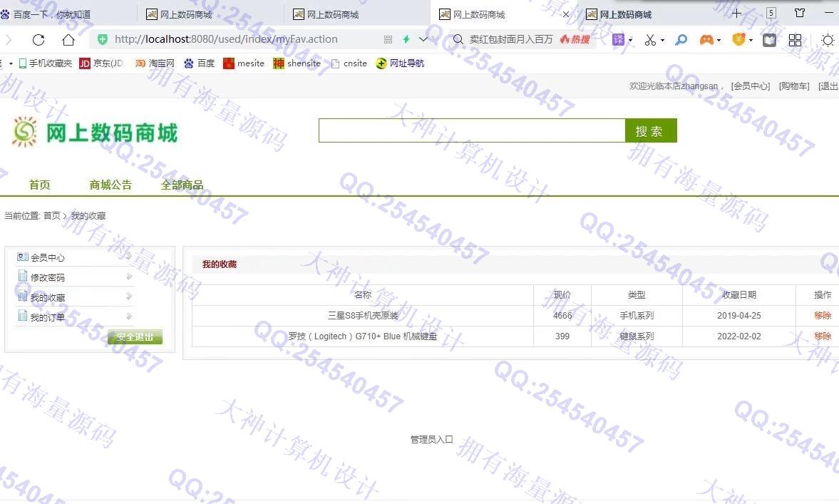Open 修改密码 in the sidebar
Viewport: 839px width, 504px height.
pyautogui.click(x=48, y=277)
